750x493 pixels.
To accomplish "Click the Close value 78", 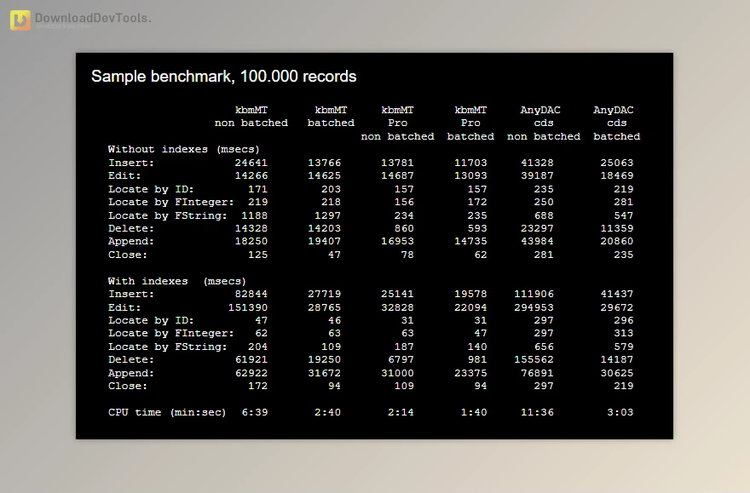I will [x=408, y=255].
